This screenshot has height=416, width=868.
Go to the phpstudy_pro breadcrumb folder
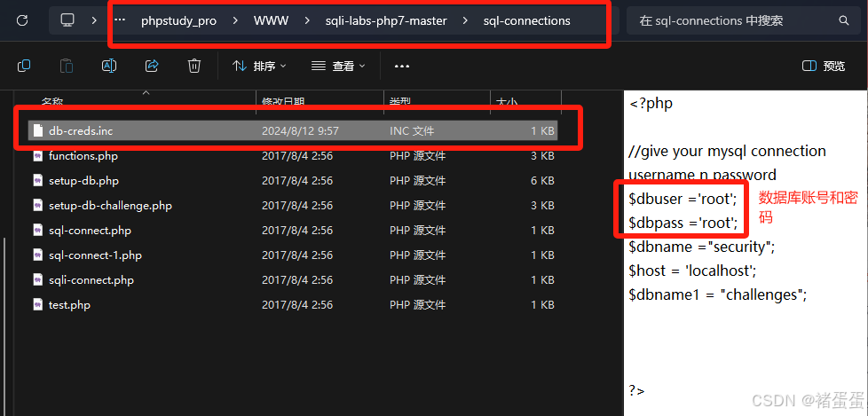(x=178, y=21)
